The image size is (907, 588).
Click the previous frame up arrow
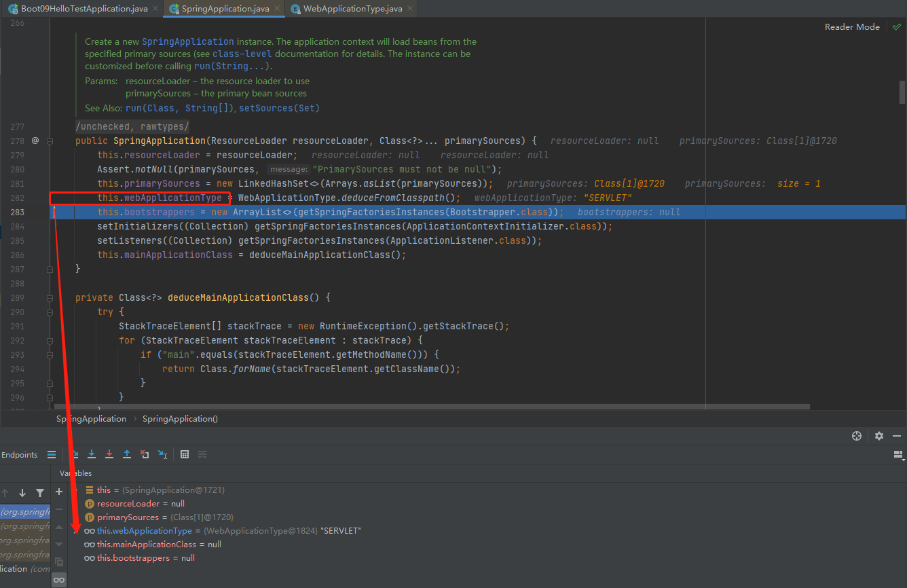5,493
